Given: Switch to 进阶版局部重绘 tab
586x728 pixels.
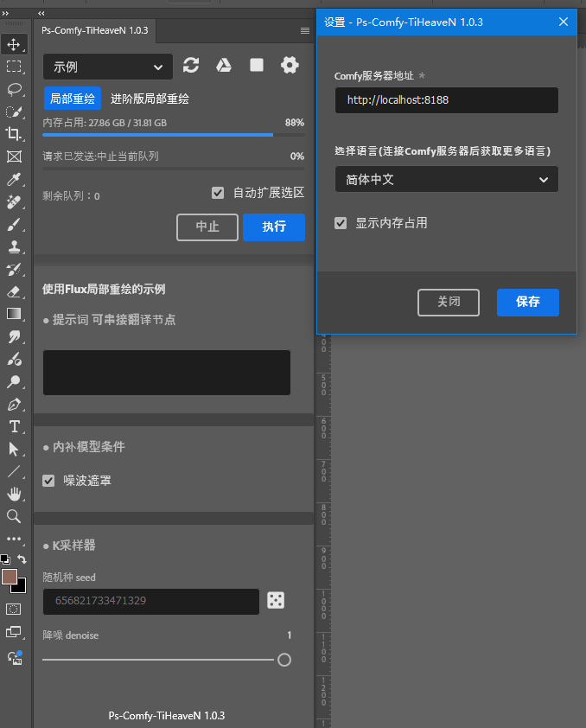Looking at the screenshot, I should 150,99.
